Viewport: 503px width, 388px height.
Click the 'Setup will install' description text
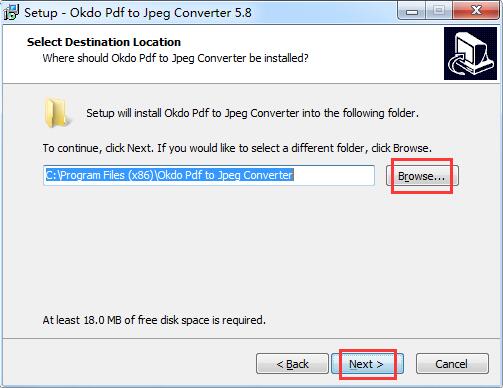252,113
